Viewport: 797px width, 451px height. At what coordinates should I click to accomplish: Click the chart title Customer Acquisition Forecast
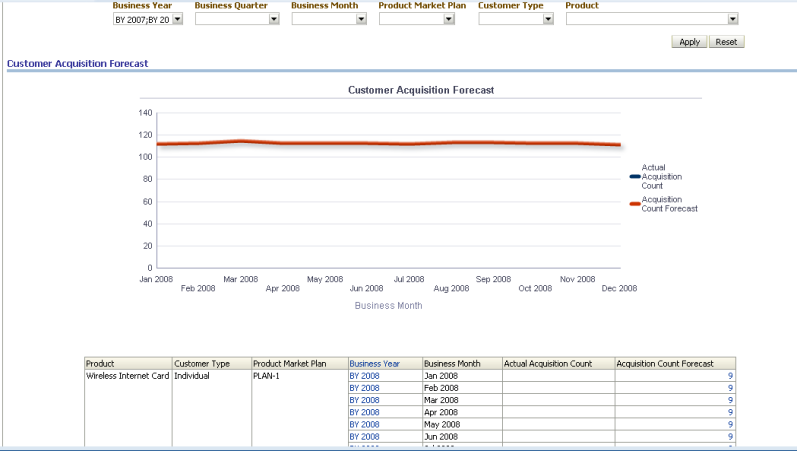tap(421, 90)
